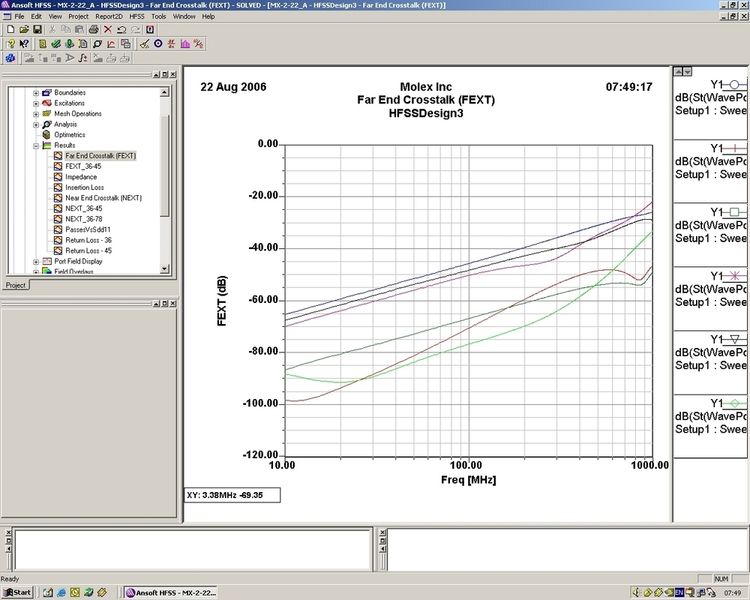The image size is (750, 600).
Task: Open the View menu
Action: click(55, 16)
